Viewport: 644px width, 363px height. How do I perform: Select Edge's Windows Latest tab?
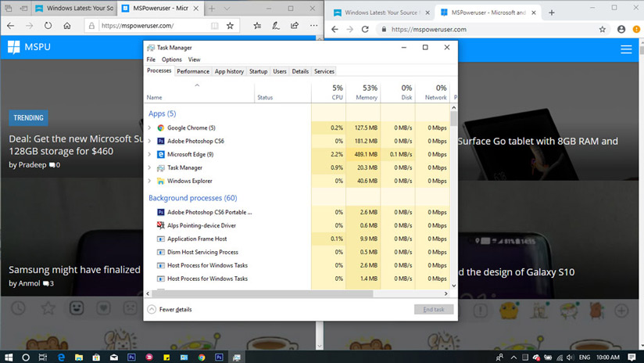[x=74, y=9]
